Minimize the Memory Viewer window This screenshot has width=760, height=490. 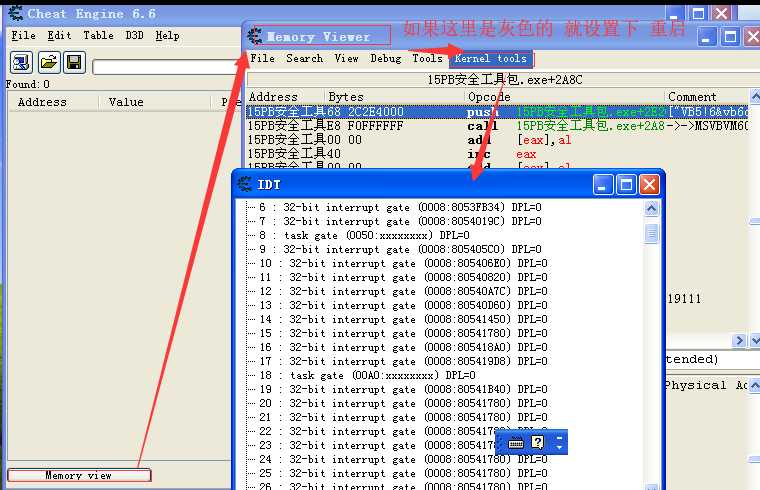[706, 37]
